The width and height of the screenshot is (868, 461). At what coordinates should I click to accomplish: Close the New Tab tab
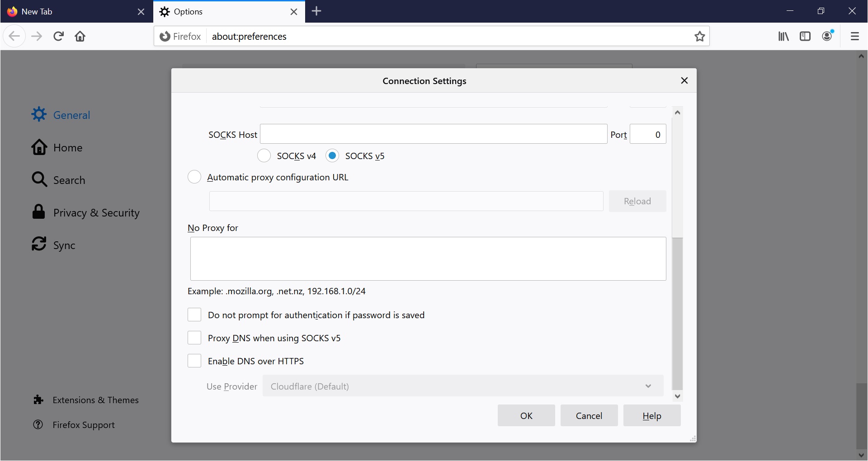pyautogui.click(x=141, y=12)
